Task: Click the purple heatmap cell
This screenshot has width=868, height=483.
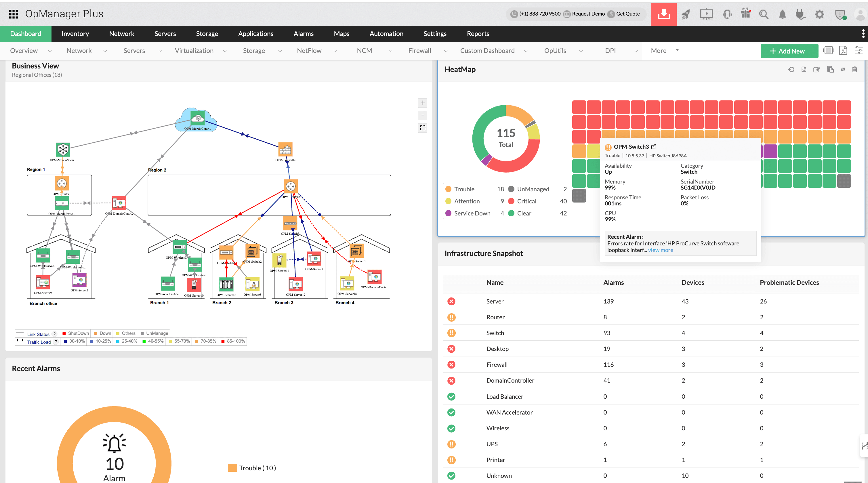Action: click(770, 151)
